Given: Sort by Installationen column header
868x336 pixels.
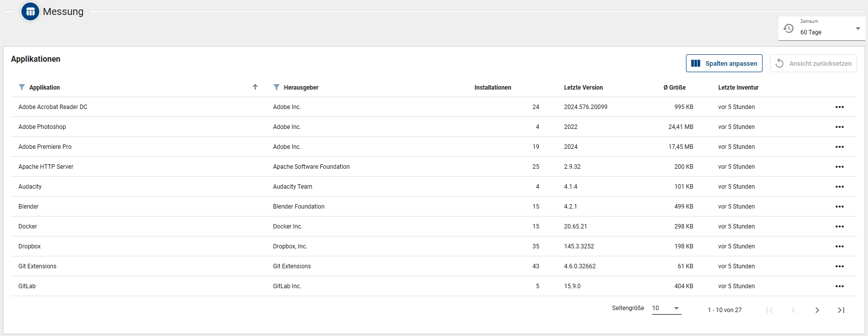Looking at the screenshot, I should (492, 88).
